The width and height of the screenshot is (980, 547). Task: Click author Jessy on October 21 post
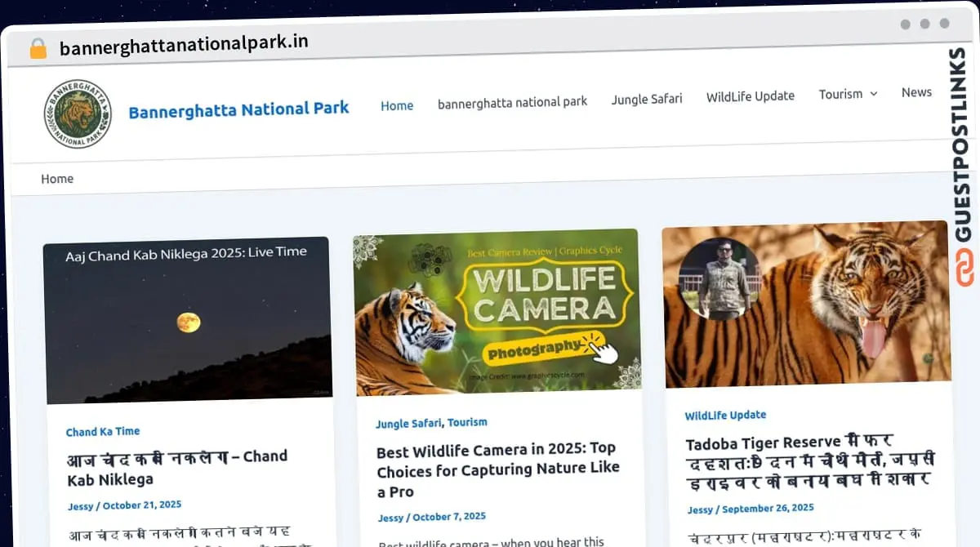tap(80, 506)
